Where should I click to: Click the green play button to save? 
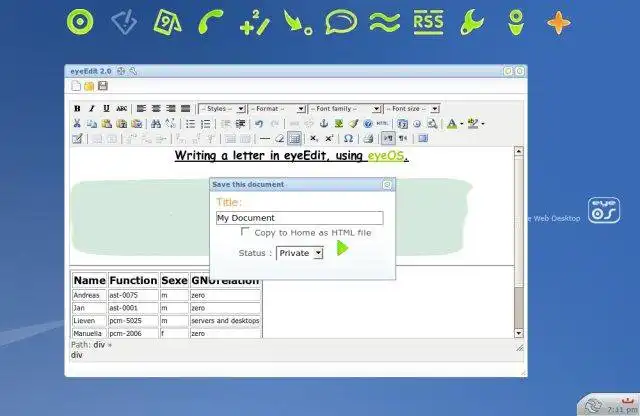click(342, 248)
